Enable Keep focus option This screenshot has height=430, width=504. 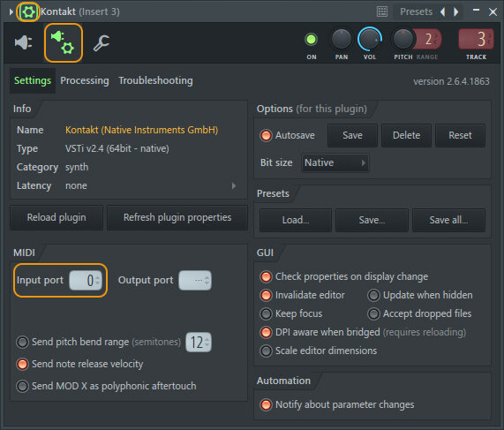point(266,314)
